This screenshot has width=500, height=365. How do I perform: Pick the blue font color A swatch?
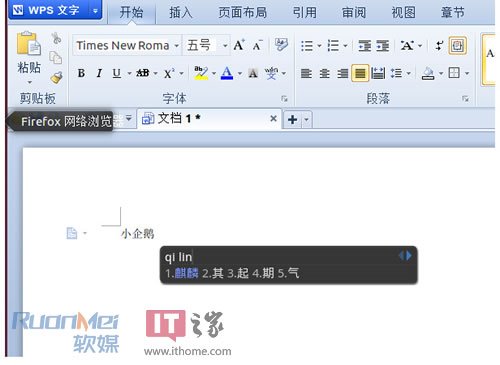coord(227,73)
